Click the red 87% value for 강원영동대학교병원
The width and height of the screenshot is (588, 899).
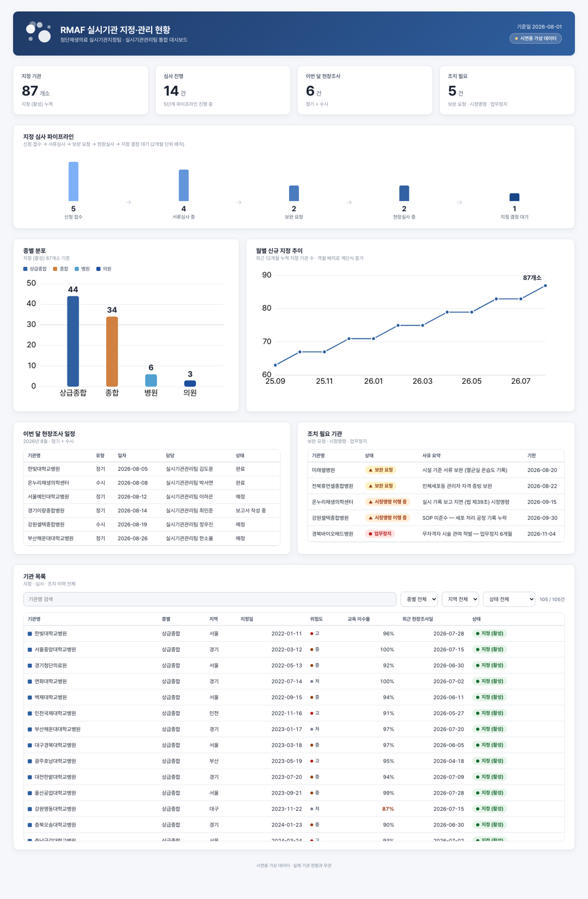(388, 809)
